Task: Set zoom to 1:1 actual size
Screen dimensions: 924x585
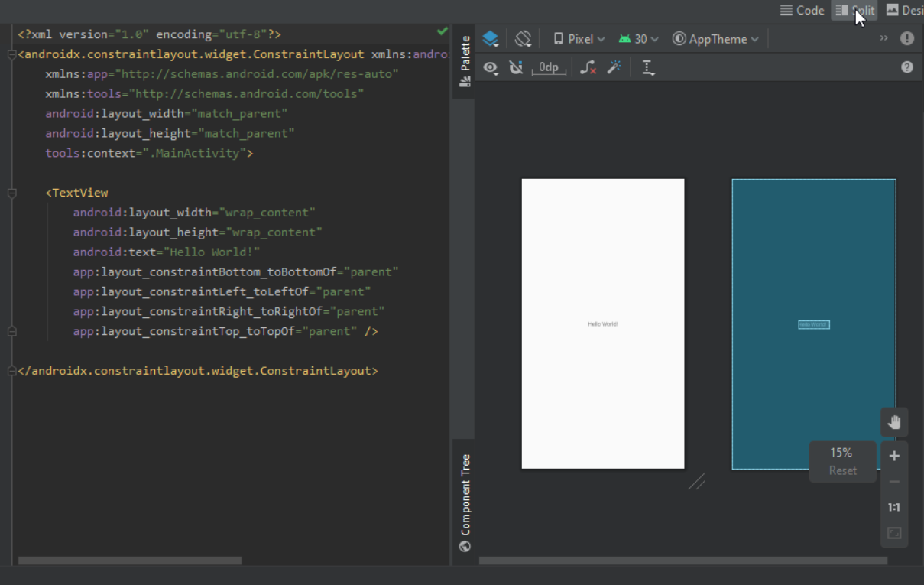Action: (894, 507)
